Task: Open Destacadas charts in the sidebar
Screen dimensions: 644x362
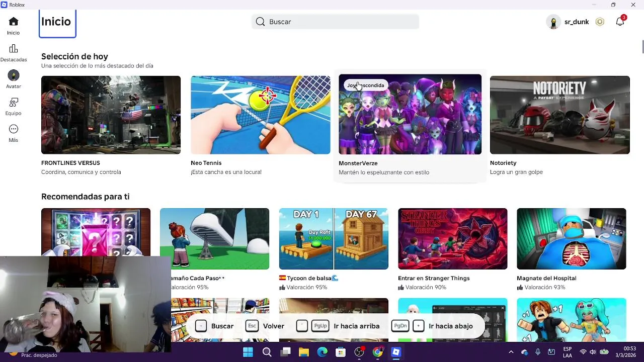Action: 14,53
